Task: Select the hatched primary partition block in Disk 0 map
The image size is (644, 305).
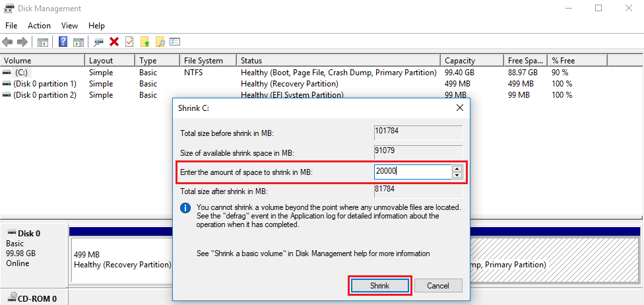Action: tap(554, 259)
